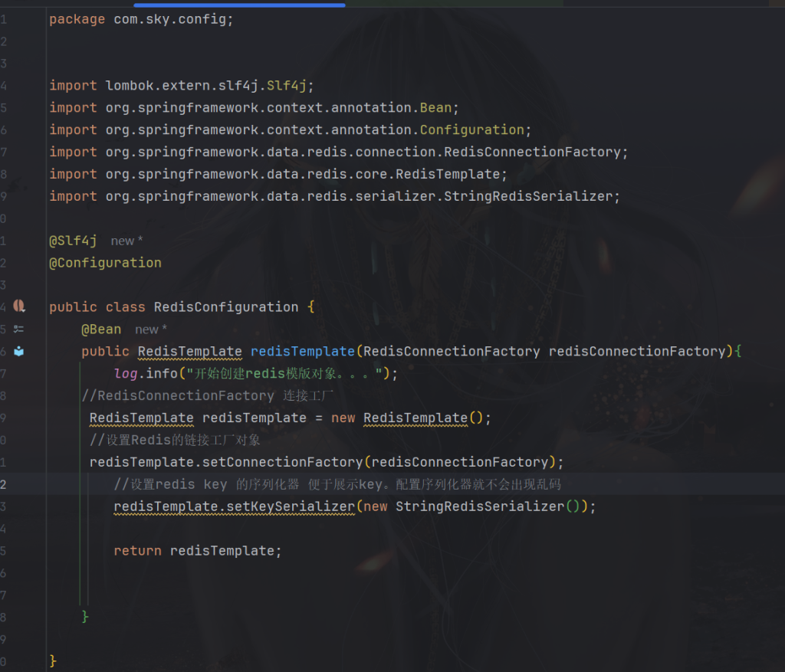The height and width of the screenshot is (672, 785).
Task: Click the orange closing brace of the class
Action: (53, 660)
